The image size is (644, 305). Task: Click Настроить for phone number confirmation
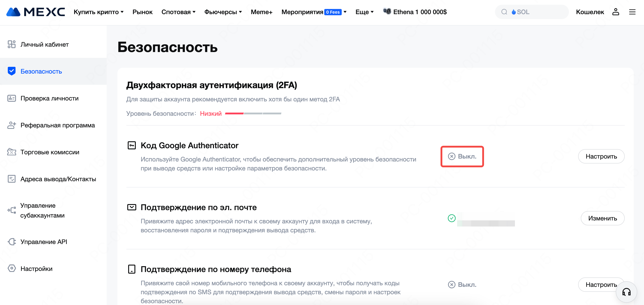pos(601,285)
